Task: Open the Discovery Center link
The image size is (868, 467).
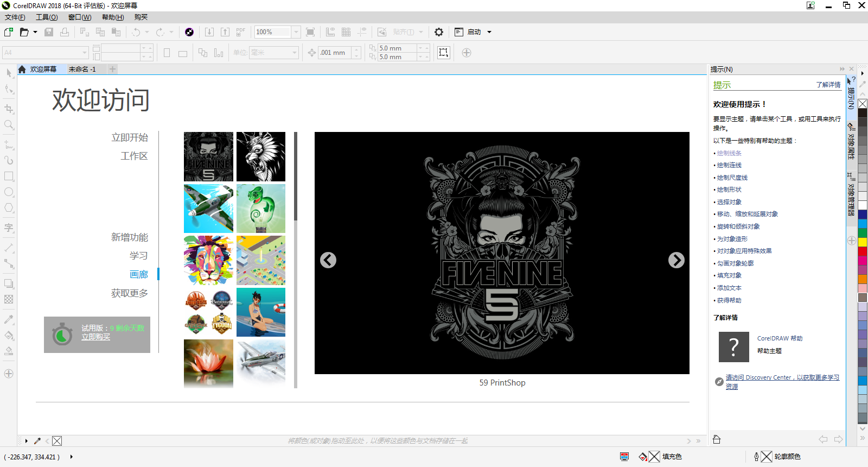Action: click(782, 381)
